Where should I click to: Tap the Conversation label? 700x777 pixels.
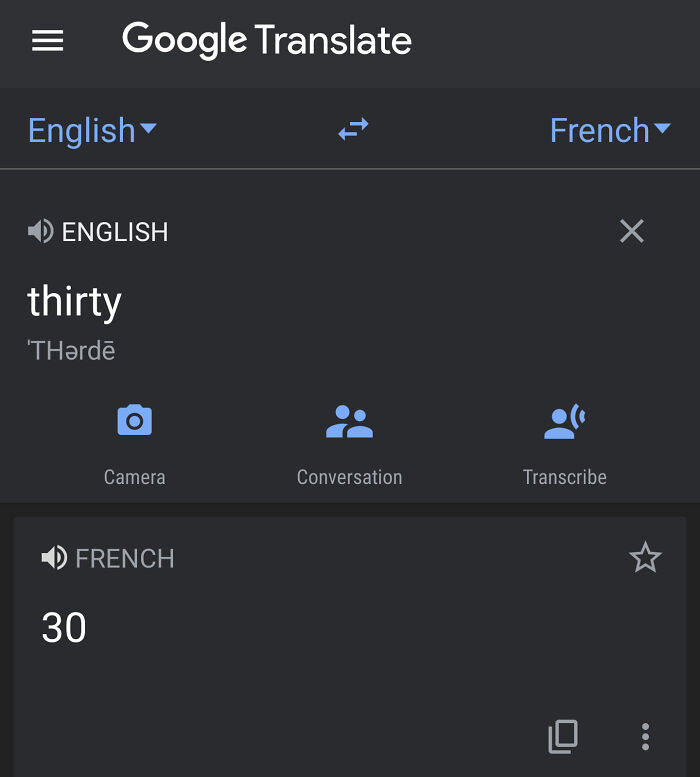point(349,477)
